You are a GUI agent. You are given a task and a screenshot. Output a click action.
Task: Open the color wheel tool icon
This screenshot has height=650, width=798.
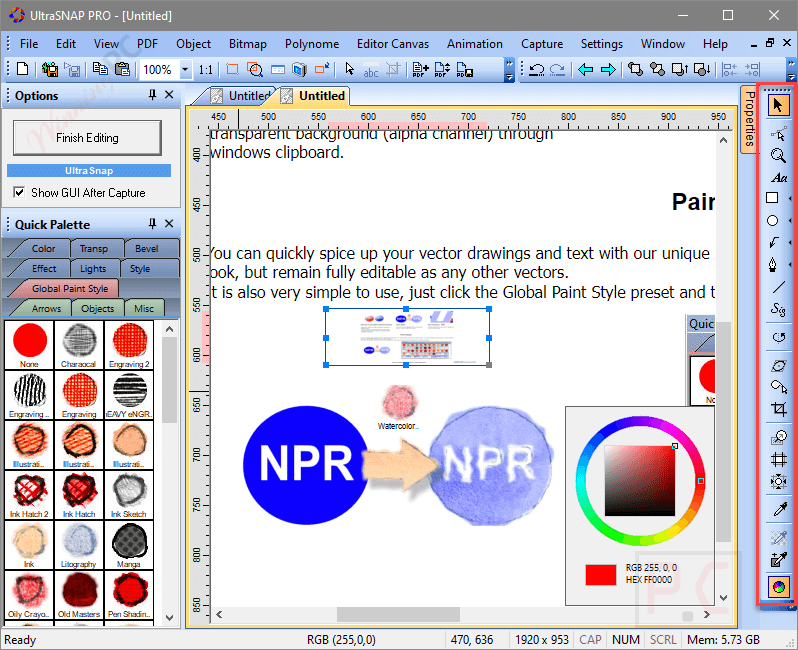click(778, 586)
